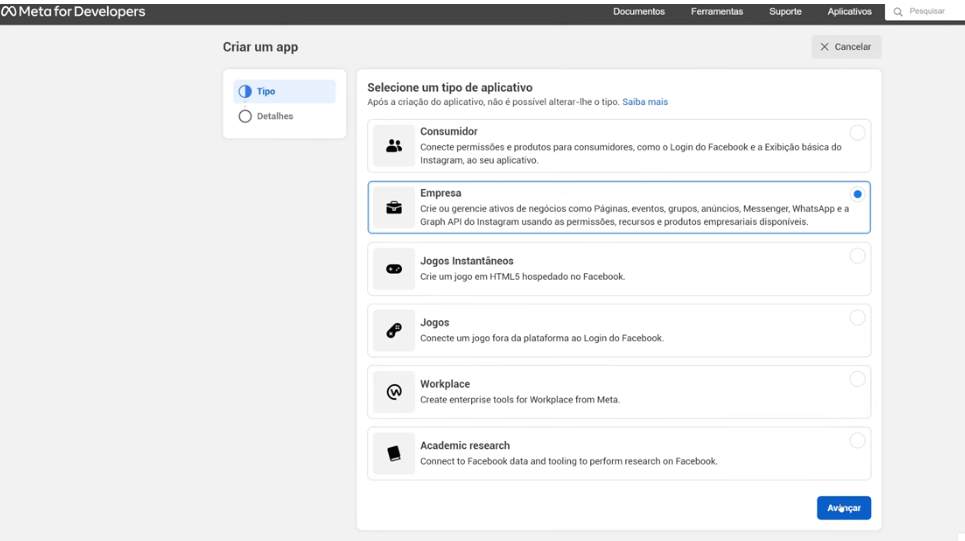Click 'Connect to Facebook data' description
965x541 pixels.
(x=569, y=461)
